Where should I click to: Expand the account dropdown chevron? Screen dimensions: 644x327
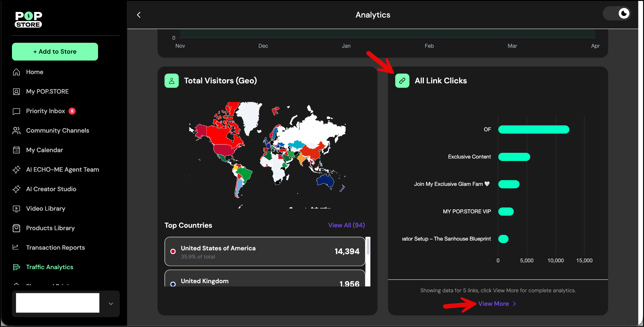(x=111, y=304)
